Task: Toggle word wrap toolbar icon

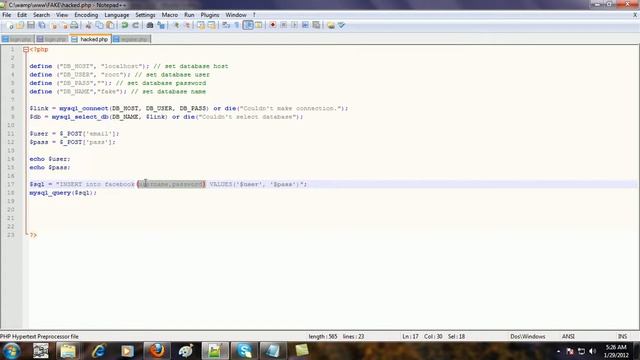Action: pos(226,25)
